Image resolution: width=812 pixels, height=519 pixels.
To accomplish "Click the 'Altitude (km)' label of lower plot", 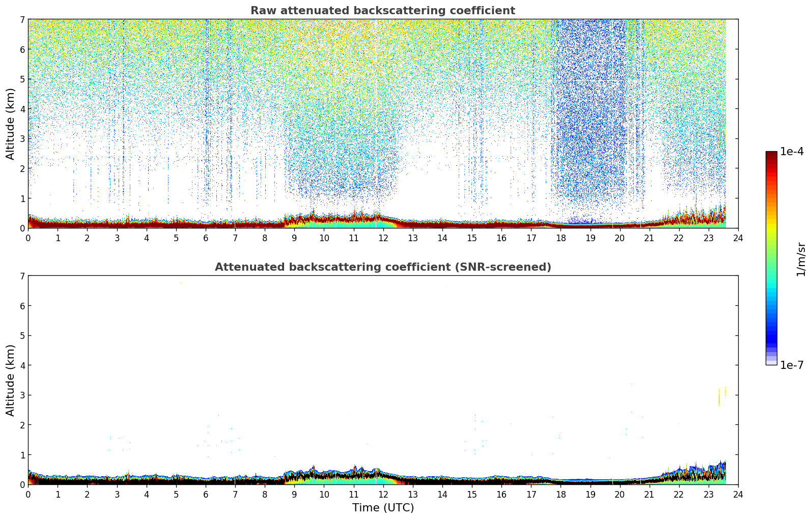I will [x=11, y=380].
